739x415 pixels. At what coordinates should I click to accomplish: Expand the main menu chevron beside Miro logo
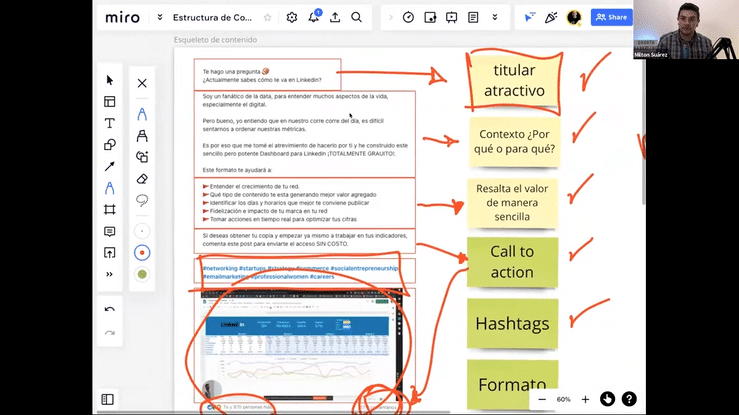[x=160, y=17]
